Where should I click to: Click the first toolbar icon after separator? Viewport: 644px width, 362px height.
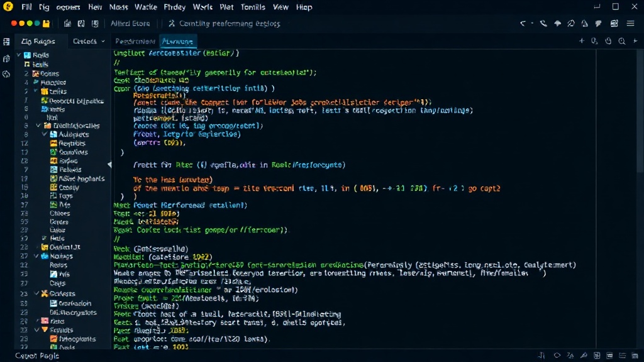67,24
